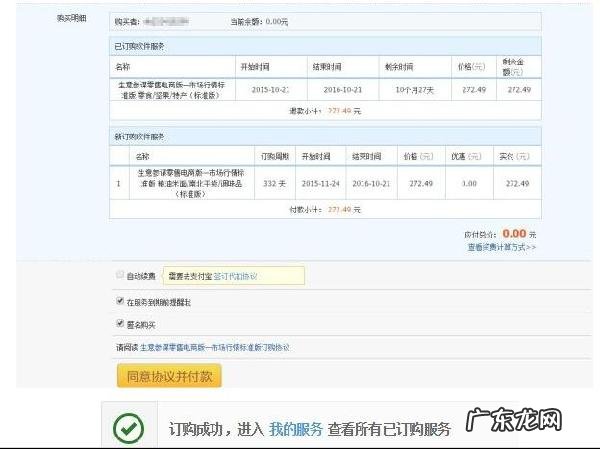The height and width of the screenshot is (449, 600).
Task: Open the 签订代扣协议 link
Action: point(235,276)
